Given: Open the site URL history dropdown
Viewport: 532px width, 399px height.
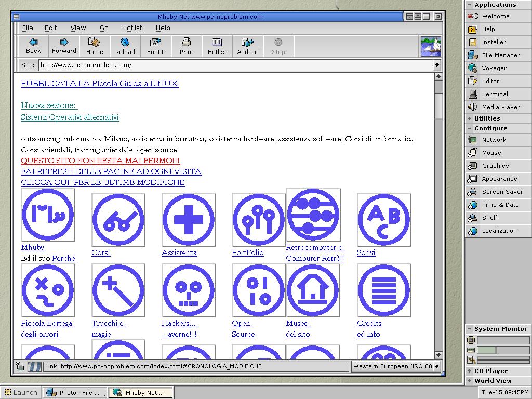Looking at the screenshot, I should tap(436, 65).
